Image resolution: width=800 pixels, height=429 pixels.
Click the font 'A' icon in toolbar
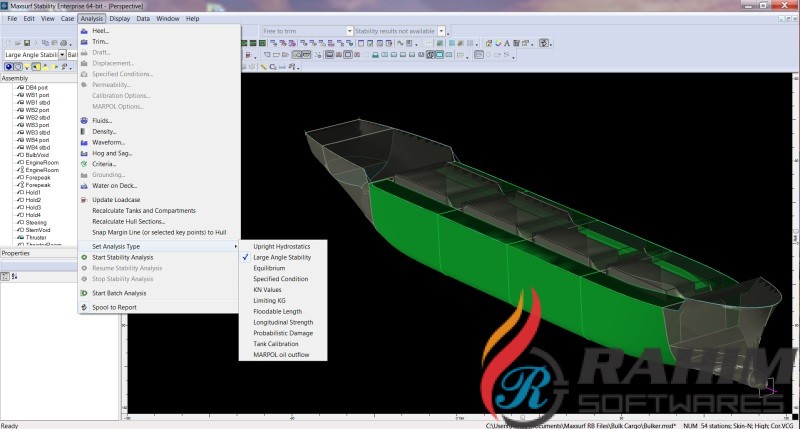(x=507, y=43)
